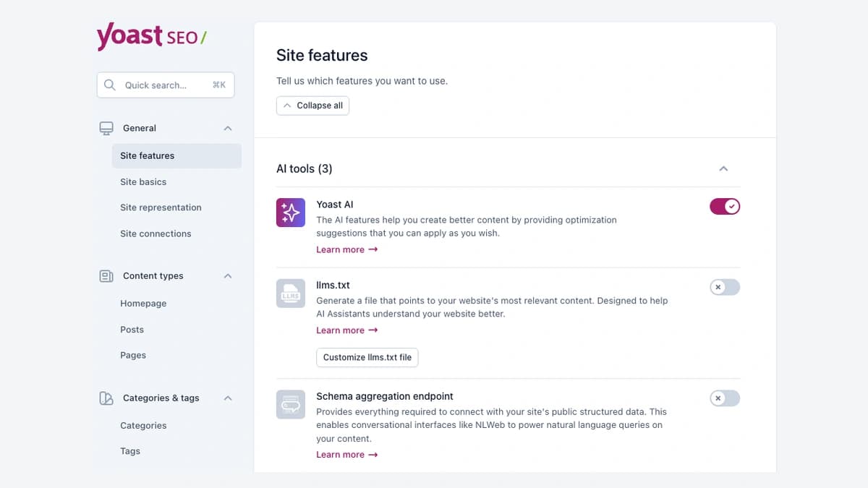868x488 pixels.
Task: Open Categories settings item
Action: 143,426
